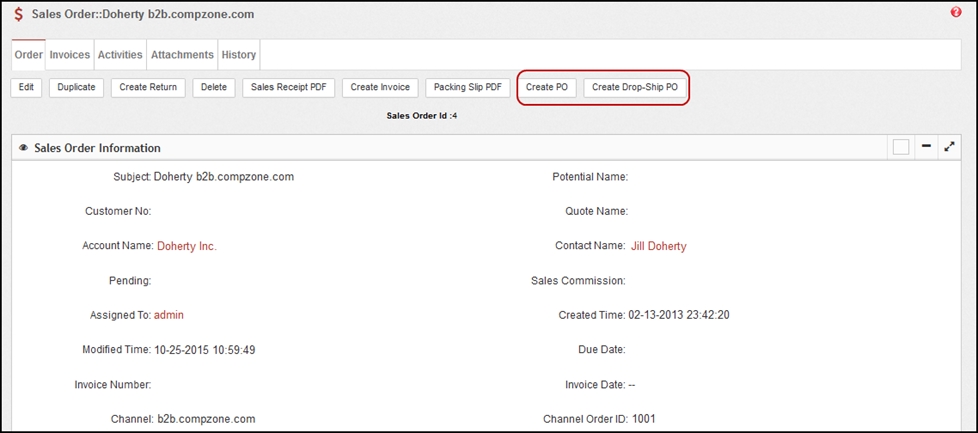Select the Invoice Number label
Image resolution: width=978 pixels, height=433 pixels.
(113, 385)
